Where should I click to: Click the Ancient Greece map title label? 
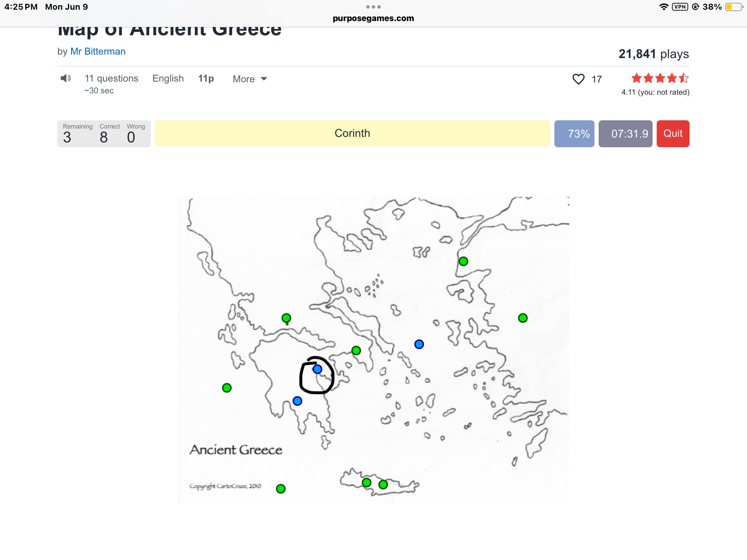(236, 450)
